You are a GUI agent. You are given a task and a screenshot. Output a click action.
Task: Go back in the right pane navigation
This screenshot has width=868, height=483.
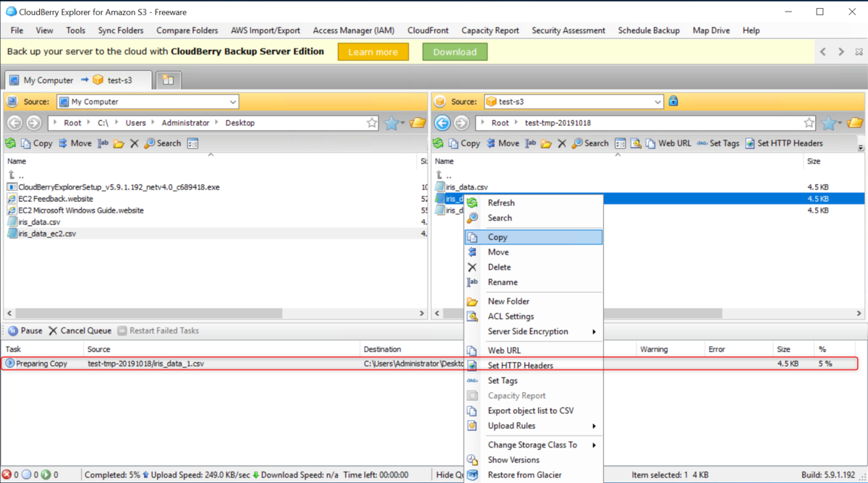(442, 123)
